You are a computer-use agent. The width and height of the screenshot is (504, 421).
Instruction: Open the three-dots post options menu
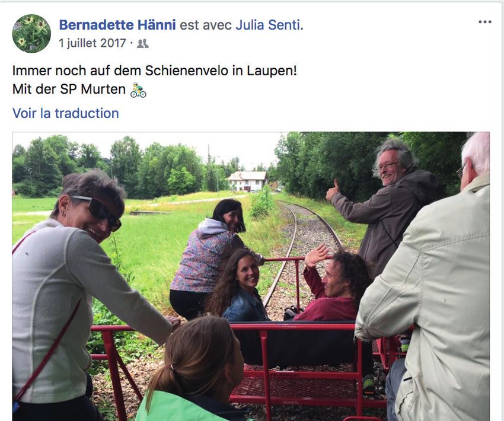click(x=484, y=22)
